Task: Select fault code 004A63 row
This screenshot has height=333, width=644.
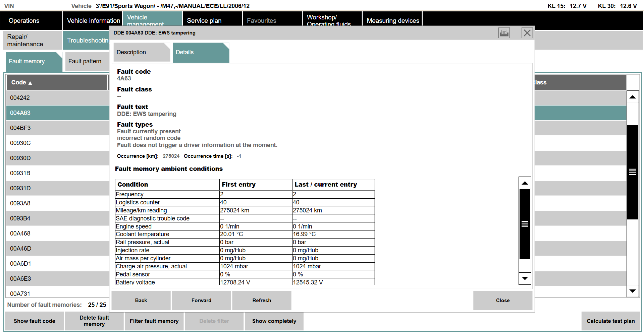Action: pyautogui.click(x=58, y=113)
